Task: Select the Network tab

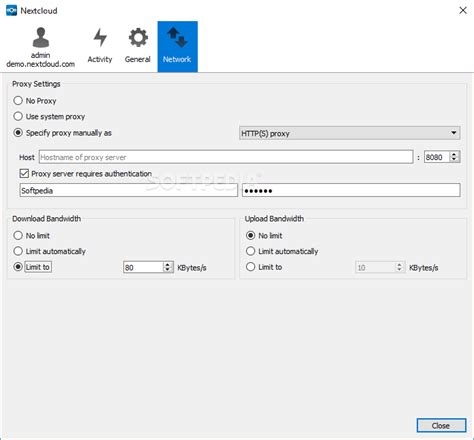Action: 177,47
